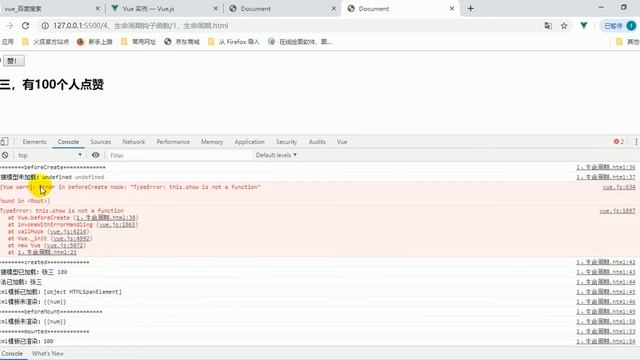
Task: Open the DevTools three-dot menu
Action: [x=636, y=142]
